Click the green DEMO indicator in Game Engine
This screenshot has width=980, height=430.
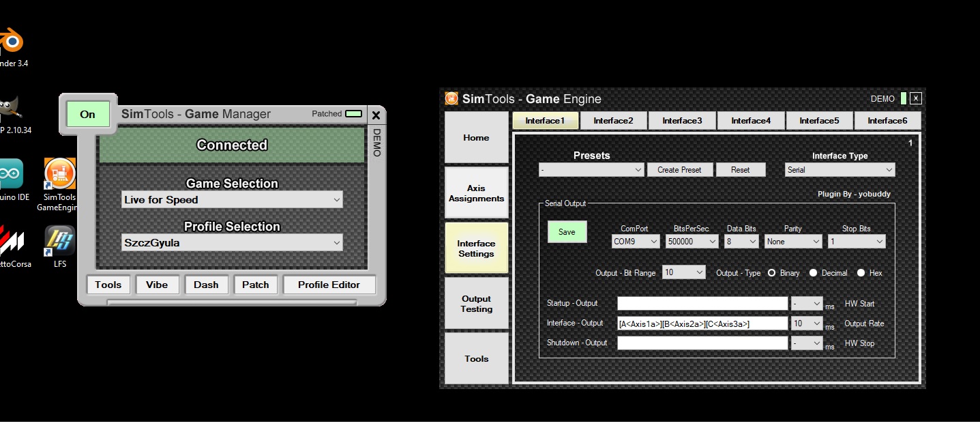click(904, 98)
